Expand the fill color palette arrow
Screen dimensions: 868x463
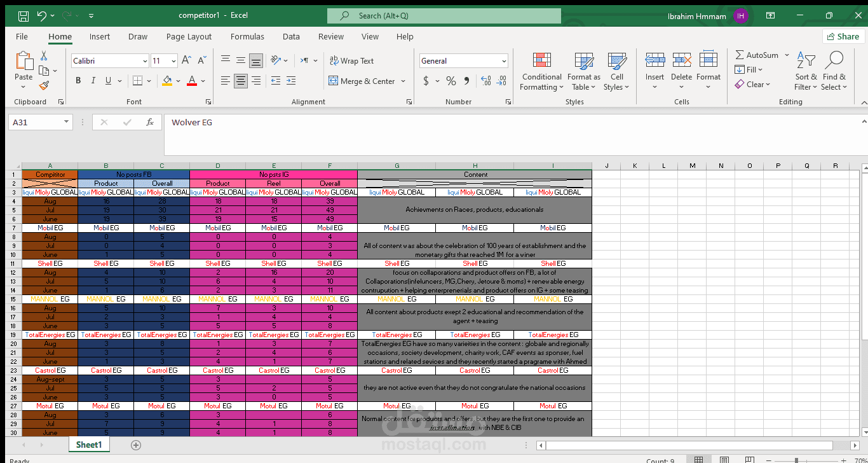pos(179,81)
